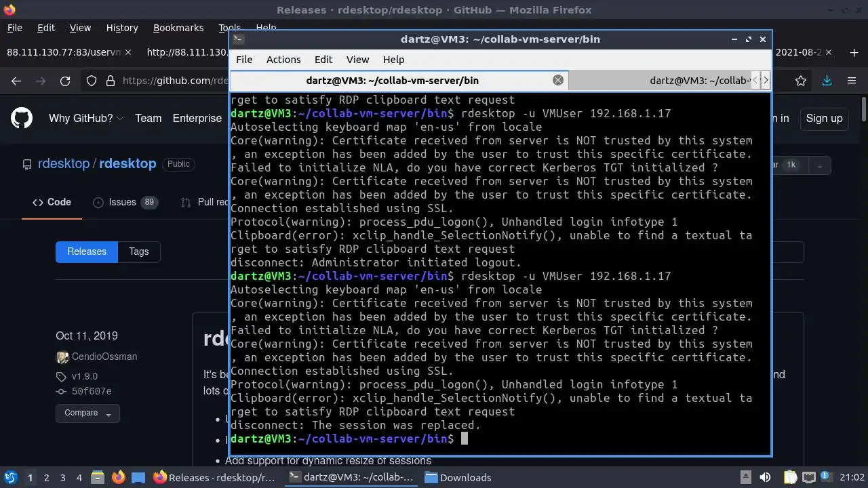This screenshot has height=488, width=868.
Task: Click the padlock site security icon
Action: coord(111,81)
